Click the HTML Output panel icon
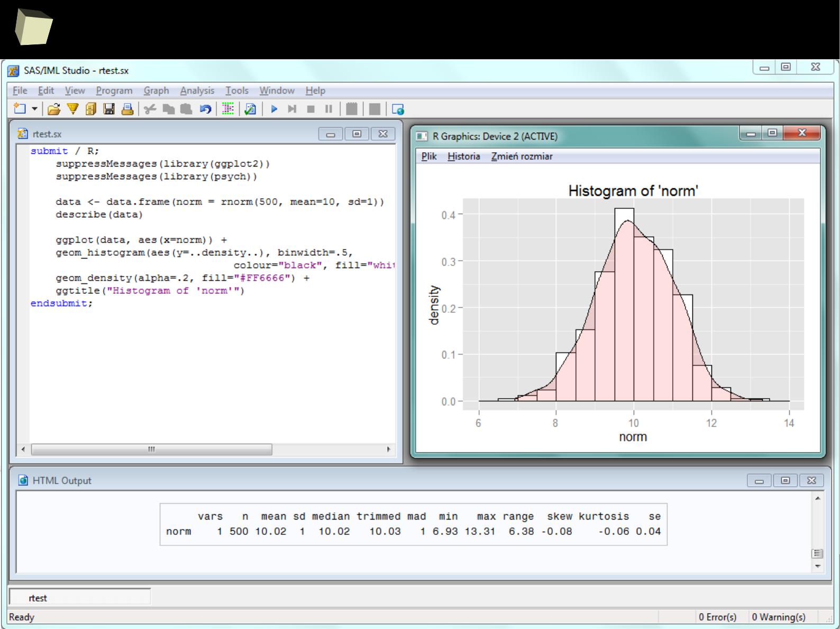This screenshot has height=629, width=840. (x=23, y=480)
